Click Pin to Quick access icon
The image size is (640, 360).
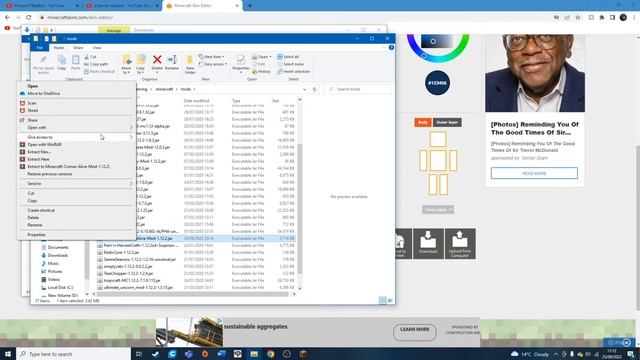pyautogui.click(x=43, y=65)
